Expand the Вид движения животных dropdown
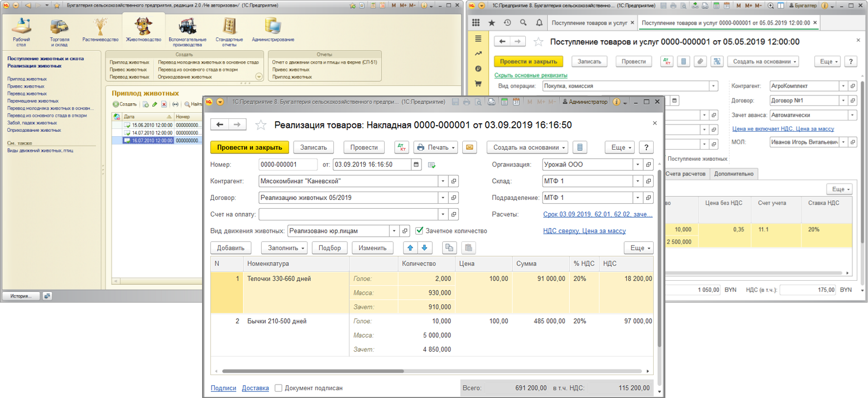868x398 pixels. (x=395, y=231)
